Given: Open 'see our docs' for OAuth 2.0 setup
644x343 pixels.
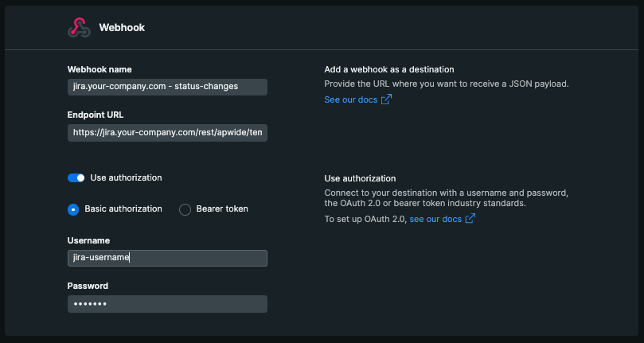Looking at the screenshot, I should [x=435, y=219].
